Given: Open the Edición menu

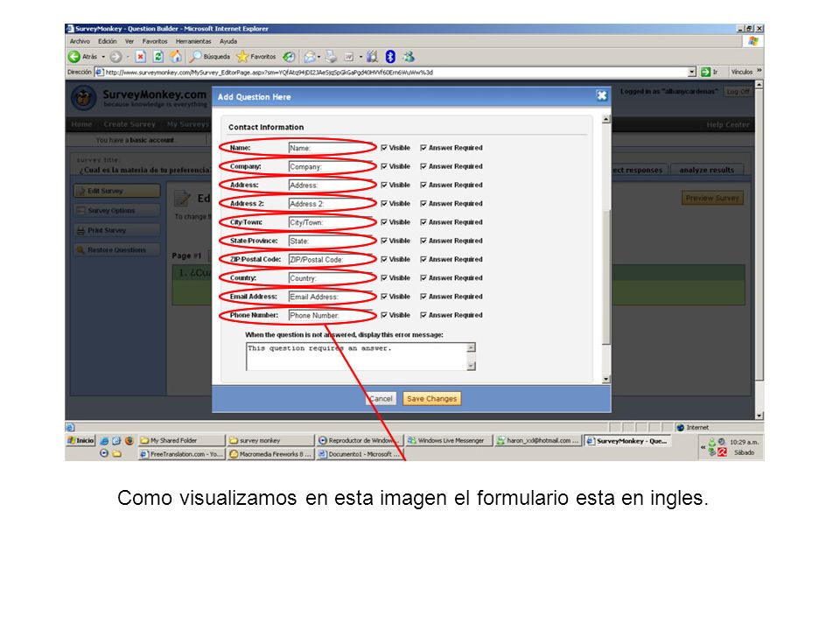Looking at the screenshot, I should (107, 41).
